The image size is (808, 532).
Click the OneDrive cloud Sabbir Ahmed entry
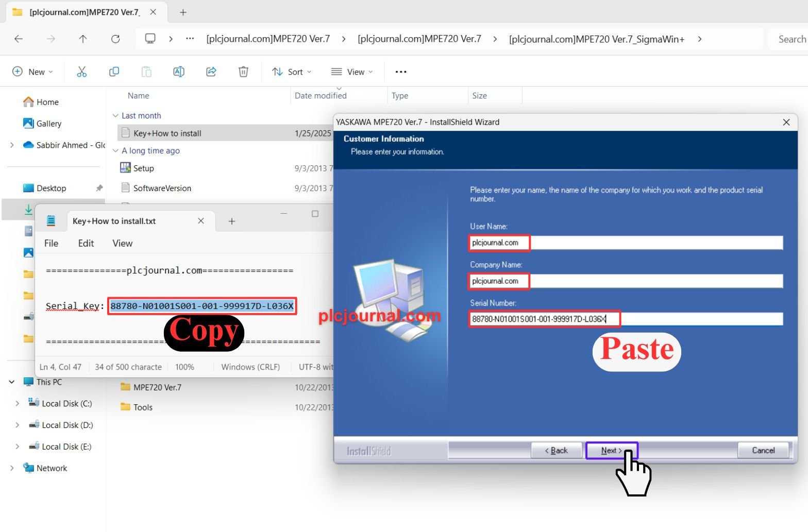pos(64,145)
